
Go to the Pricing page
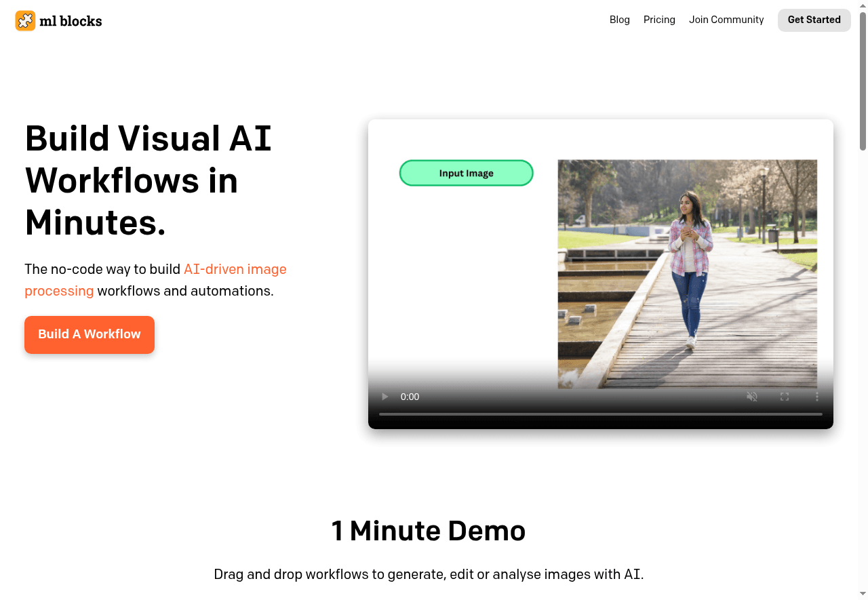659,20
